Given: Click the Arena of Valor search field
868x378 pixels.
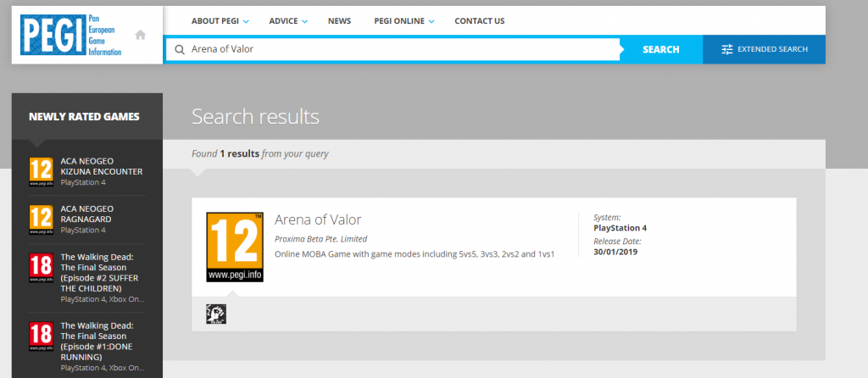Looking at the screenshot, I should [x=392, y=49].
